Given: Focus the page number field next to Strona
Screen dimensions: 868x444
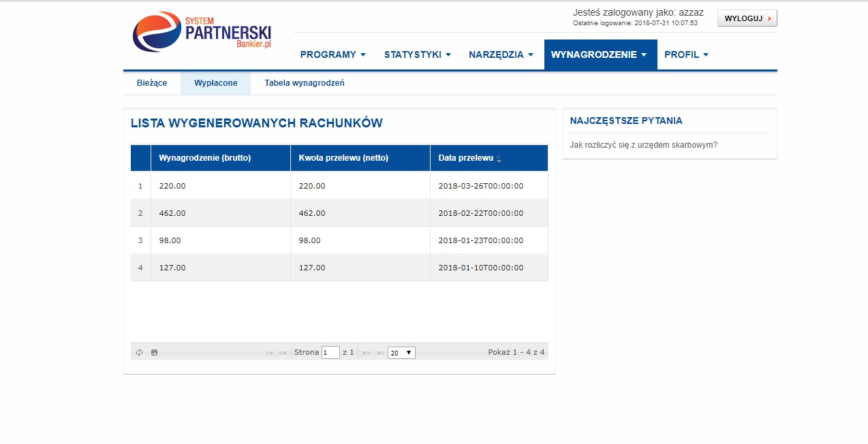Looking at the screenshot, I should [x=330, y=353].
